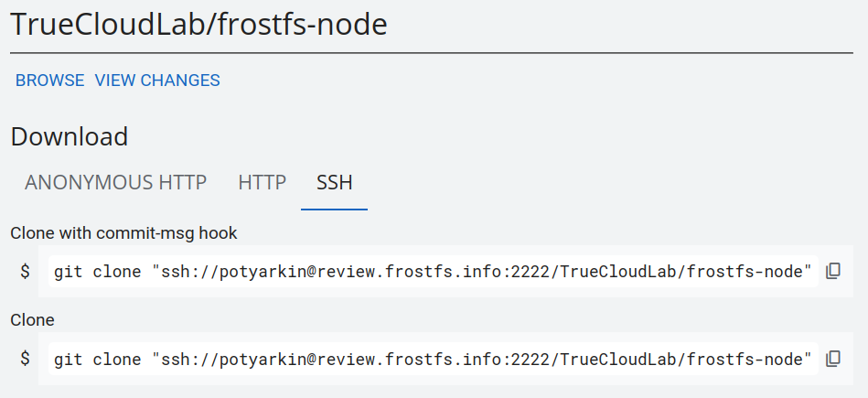Switch to the ANONYMOUS HTTP tab
This screenshot has height=398, width=868.
tap(115, 182)
